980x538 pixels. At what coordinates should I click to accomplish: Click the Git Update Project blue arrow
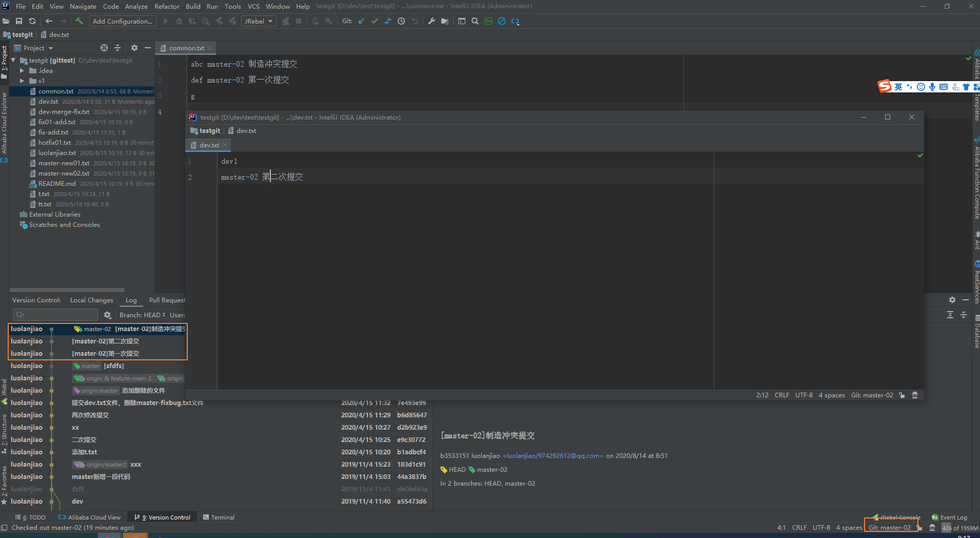[x=361, y=21]
